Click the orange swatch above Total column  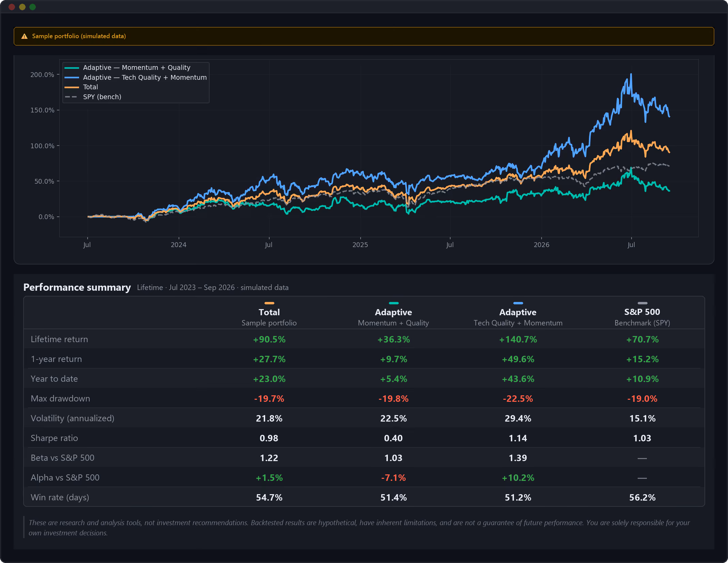pos(269,303)
